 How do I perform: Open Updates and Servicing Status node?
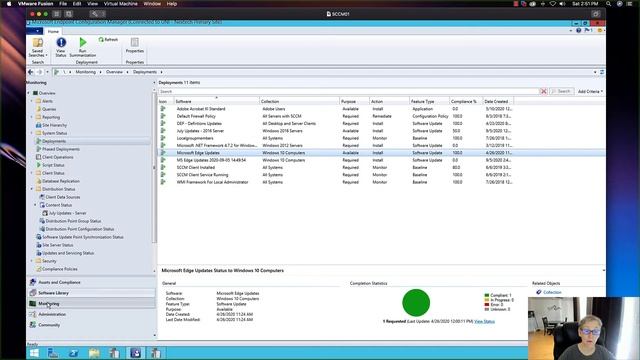click(x=68, y=253)
